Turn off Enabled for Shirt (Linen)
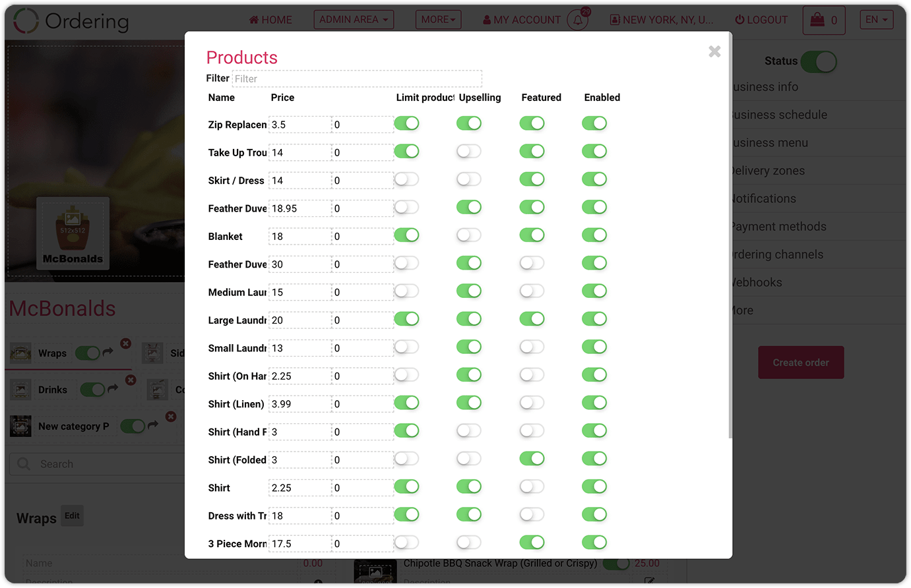The width and height of the screenshot is (911, 588). pyautogui.click(x=594, y=403)
